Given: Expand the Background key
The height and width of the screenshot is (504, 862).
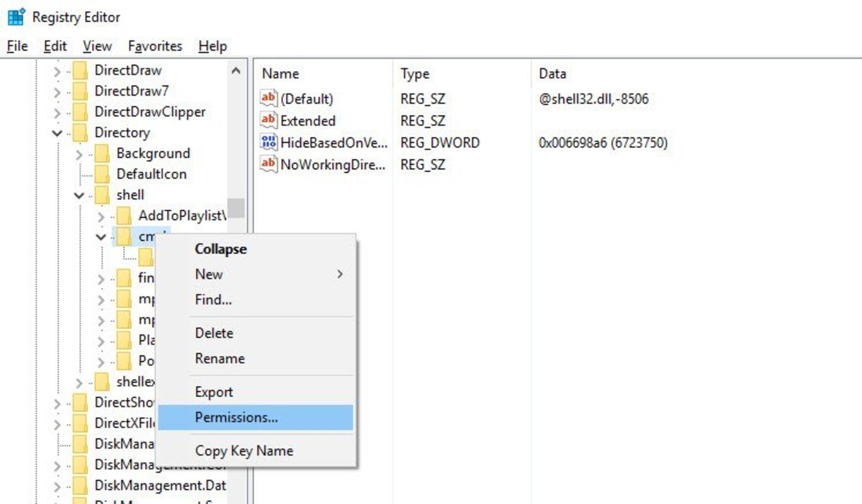Looking at the screenshot, I should (79, 154).
